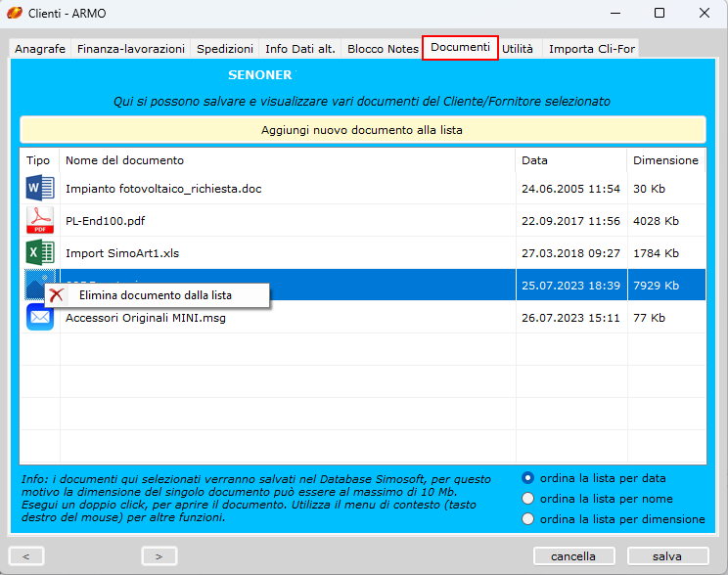The height and width of the screenshot is (575, 728).
Task: Select 'ordina la lista per nome' radio button
Action: [x=528, y=499]
